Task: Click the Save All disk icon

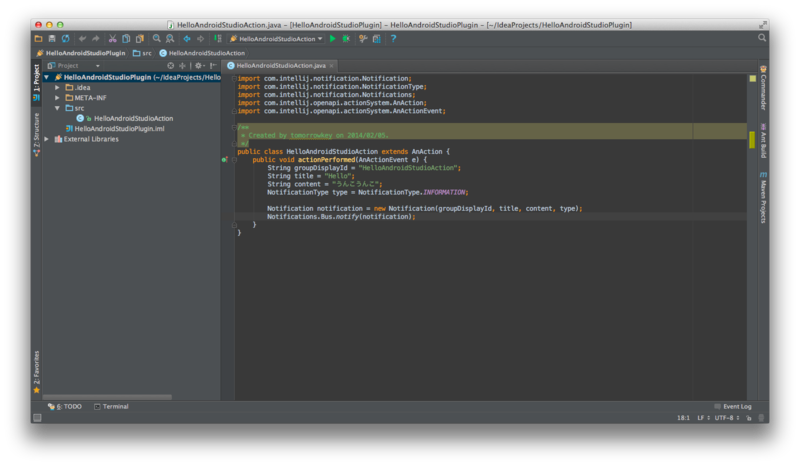Action: click(52, 39)
